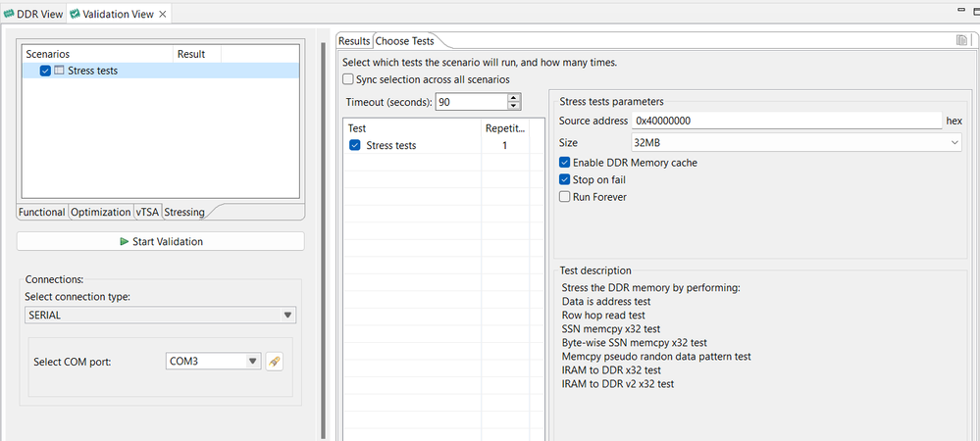Click the Stress tests scenario table icon

[x=59, y=71]
